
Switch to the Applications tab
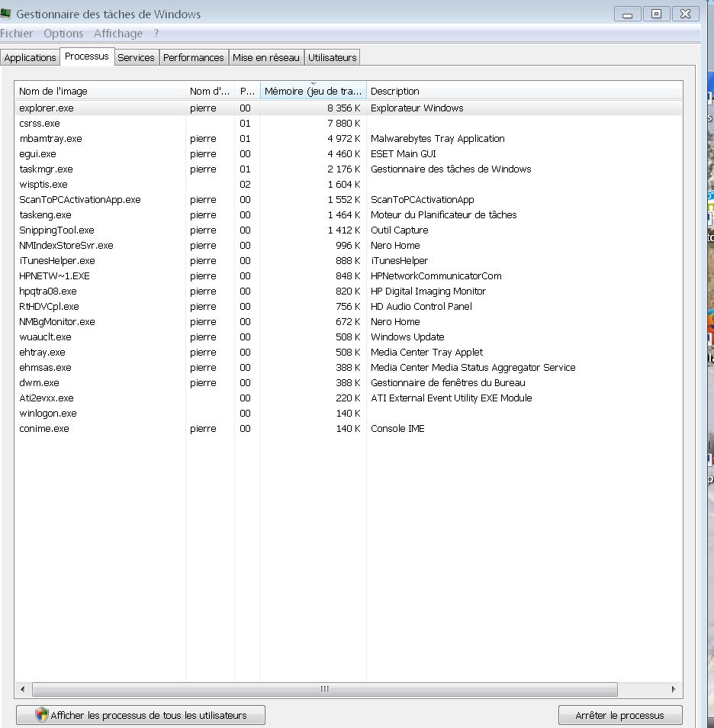coord(31,57)
